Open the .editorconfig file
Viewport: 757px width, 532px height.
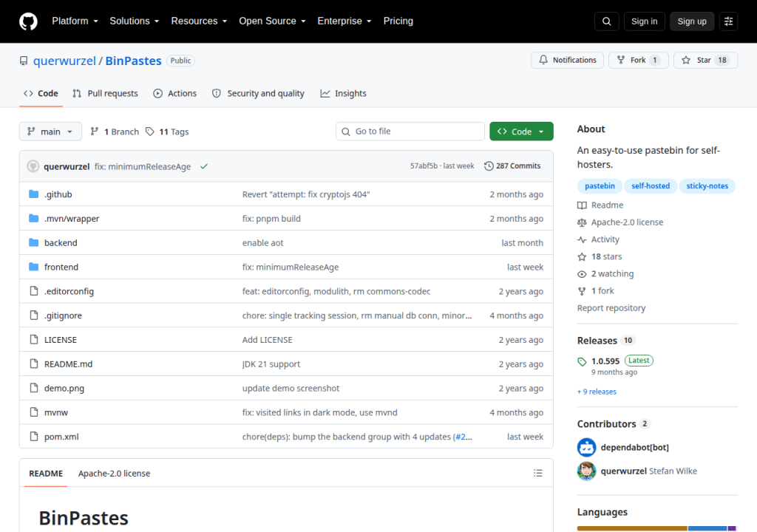(69, 292)
